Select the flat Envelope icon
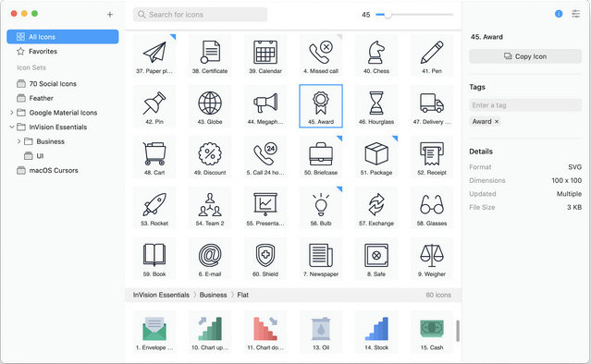Viewport: 591px width, 364px height. tap(154, 332)
